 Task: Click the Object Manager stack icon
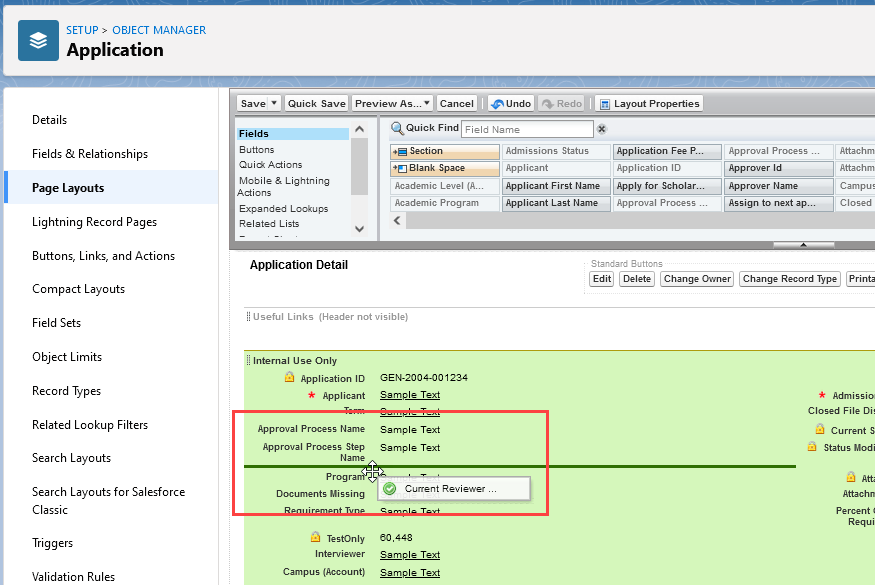point(38,41)
